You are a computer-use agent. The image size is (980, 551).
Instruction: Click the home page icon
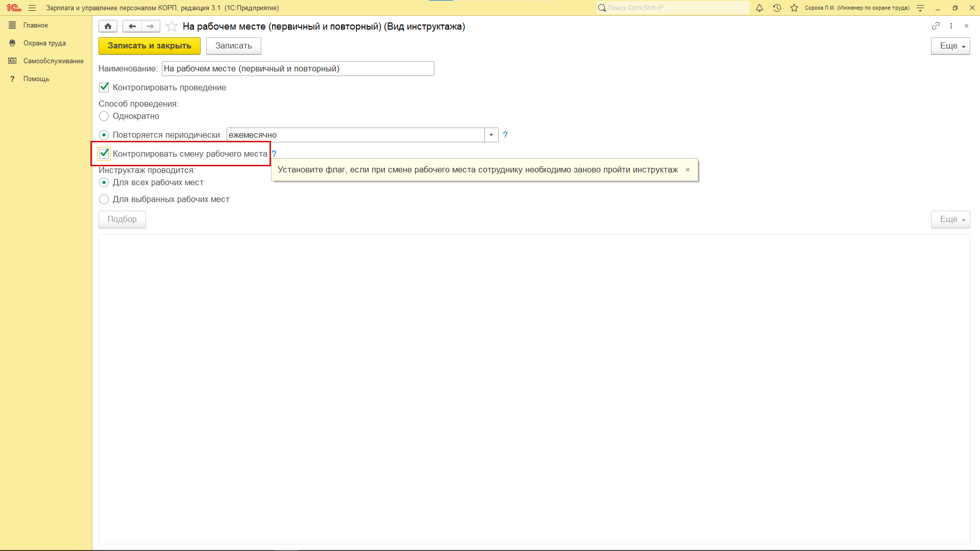108,27
